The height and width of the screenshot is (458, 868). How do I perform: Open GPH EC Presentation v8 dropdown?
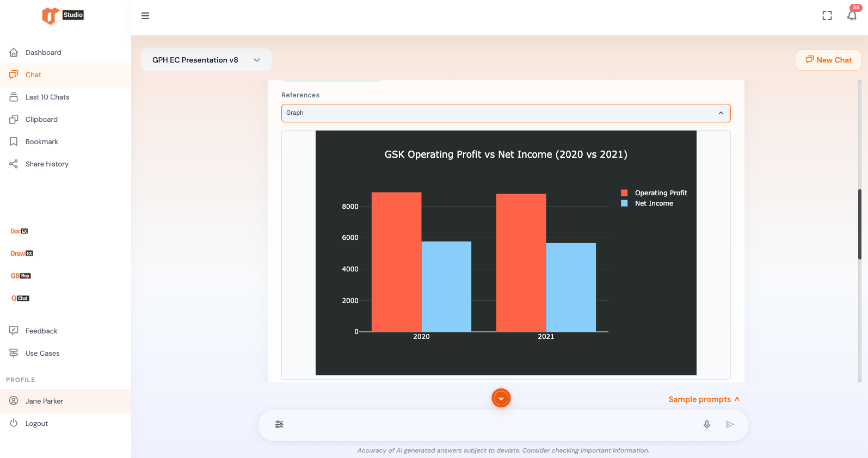(x=206, y=60)
